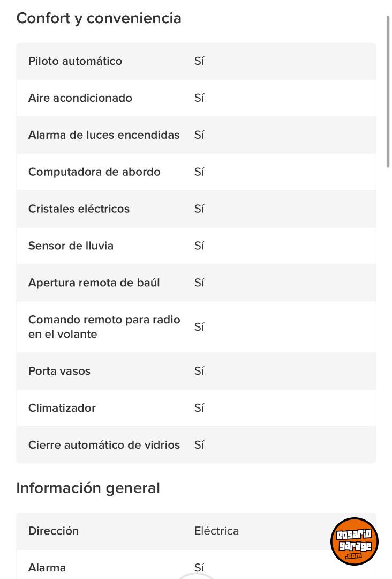The width and height of the screenshot is (392, 579).
Task: Select the Cristales eléctricos row label
Action: 79,209
